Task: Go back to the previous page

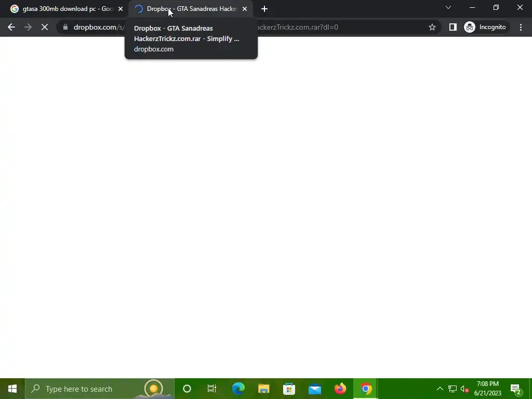Action: 11,27
